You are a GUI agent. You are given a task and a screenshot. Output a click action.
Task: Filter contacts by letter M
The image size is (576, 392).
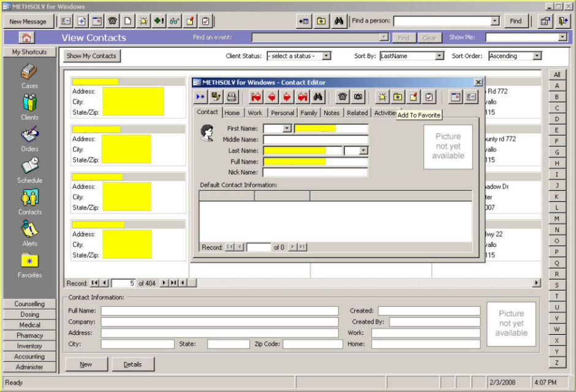pyautogui.click(x=557, y=219)
